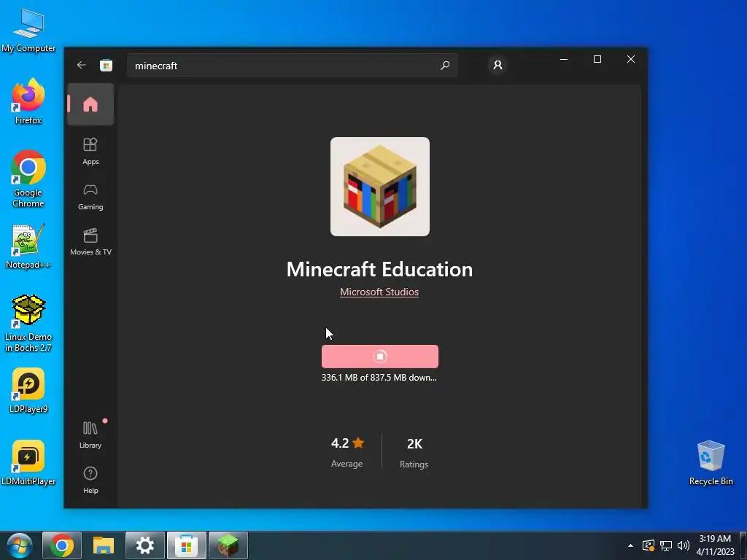The height and width of the screenshot is (560, 747).
Task: Open My Computer desktop icon
Action: [28, 31]
